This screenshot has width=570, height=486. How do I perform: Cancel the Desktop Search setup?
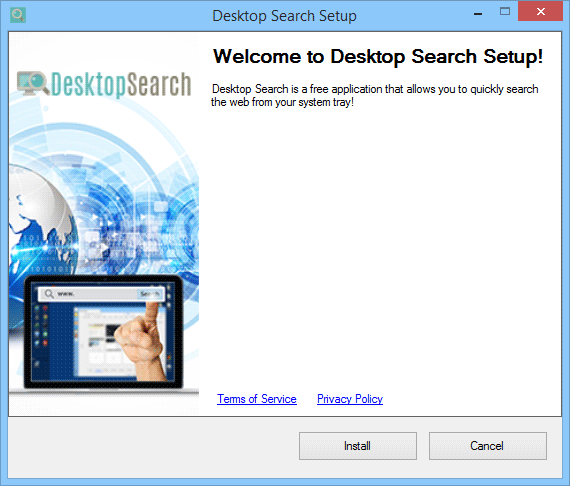click(487, 446)
